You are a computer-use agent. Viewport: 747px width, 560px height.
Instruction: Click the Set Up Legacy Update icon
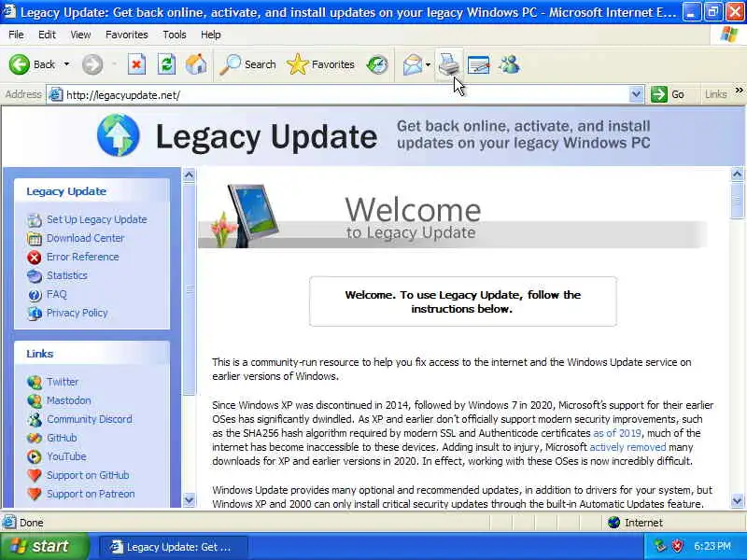[x=35, y=219]
